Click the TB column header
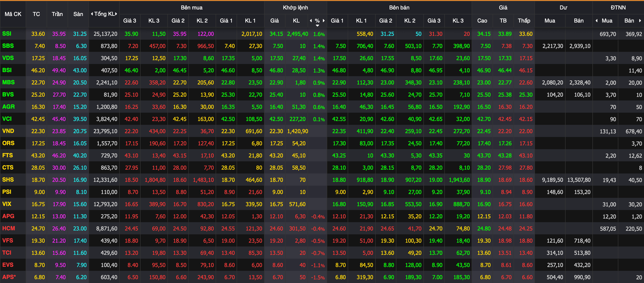This screenshot has width=644, height=283. (503, 21)
